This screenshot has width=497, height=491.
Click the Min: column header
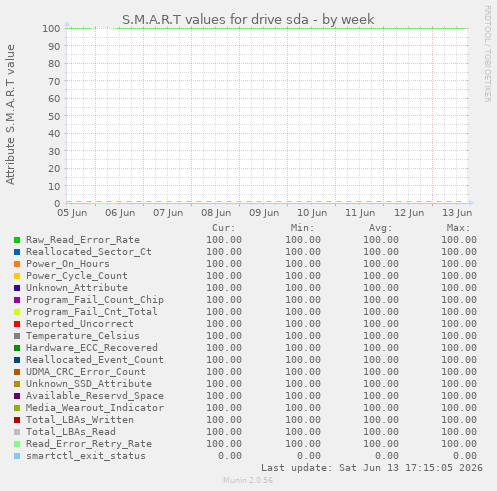pyautogui.click(x=302, y=228)
